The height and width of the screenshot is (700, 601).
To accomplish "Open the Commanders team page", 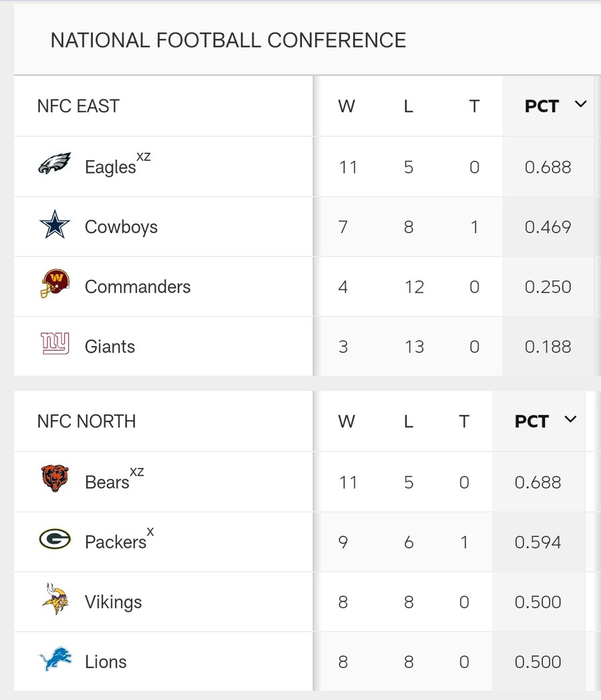I will (137, 287).
